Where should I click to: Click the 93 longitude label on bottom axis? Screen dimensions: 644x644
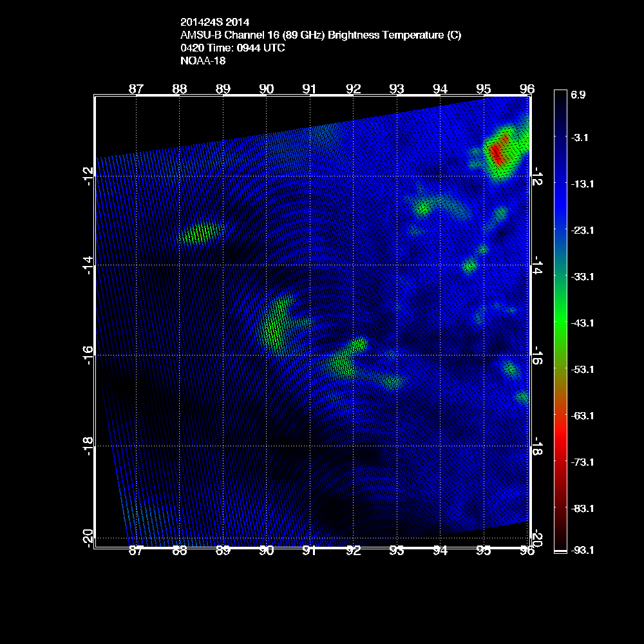[397, 551]
